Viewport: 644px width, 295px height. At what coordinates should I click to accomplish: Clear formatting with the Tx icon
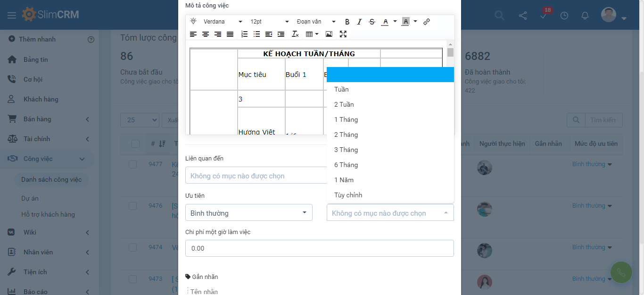[295, 34]
